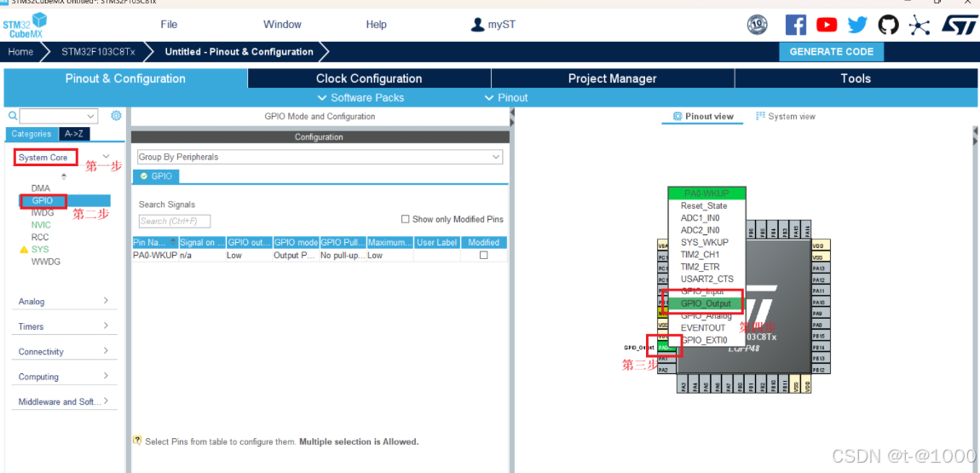Tick the Modified checkbox for PA0-WKUP
The height and width of the screenshot is (473, 980).
(483, 256)
